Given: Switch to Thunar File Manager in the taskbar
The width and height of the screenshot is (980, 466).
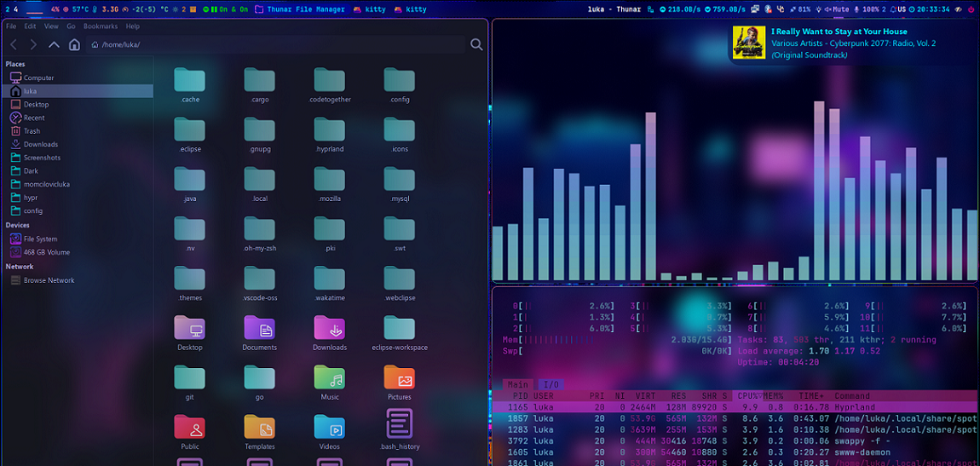Looking at the screenshot, I should point(305,9).
